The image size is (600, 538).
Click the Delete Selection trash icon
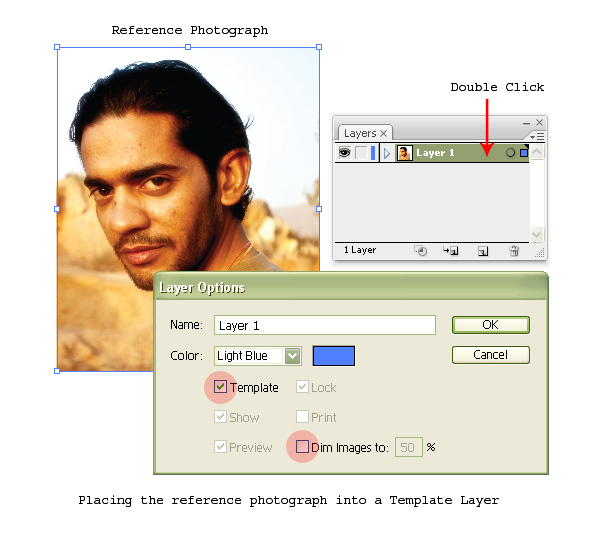pos(514,251)
